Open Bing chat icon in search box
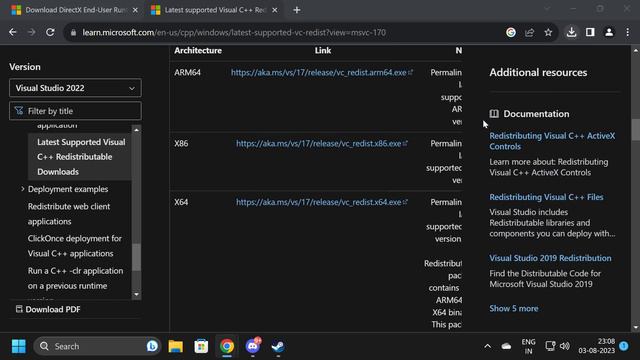640x360 pixels. click(152, 346)
